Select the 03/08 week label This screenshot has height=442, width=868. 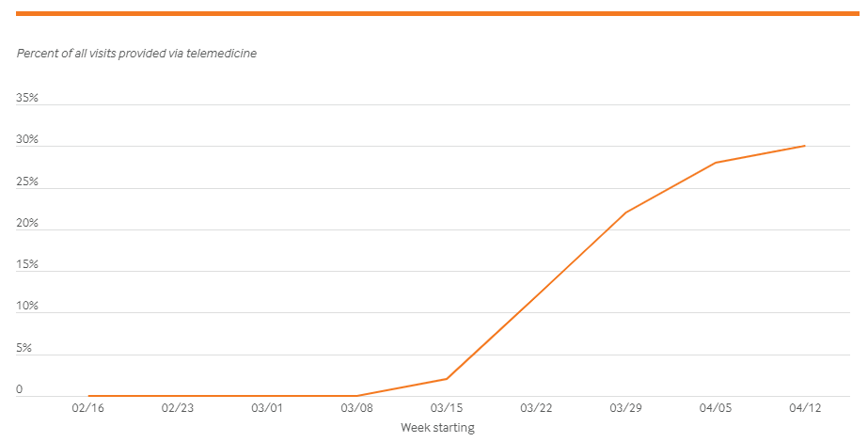pos(357,408)
